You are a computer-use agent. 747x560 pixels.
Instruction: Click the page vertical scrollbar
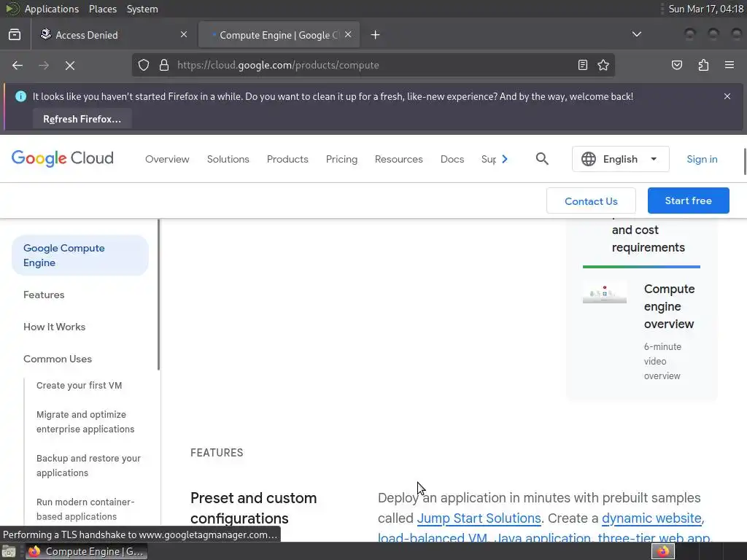pos(745,161)
